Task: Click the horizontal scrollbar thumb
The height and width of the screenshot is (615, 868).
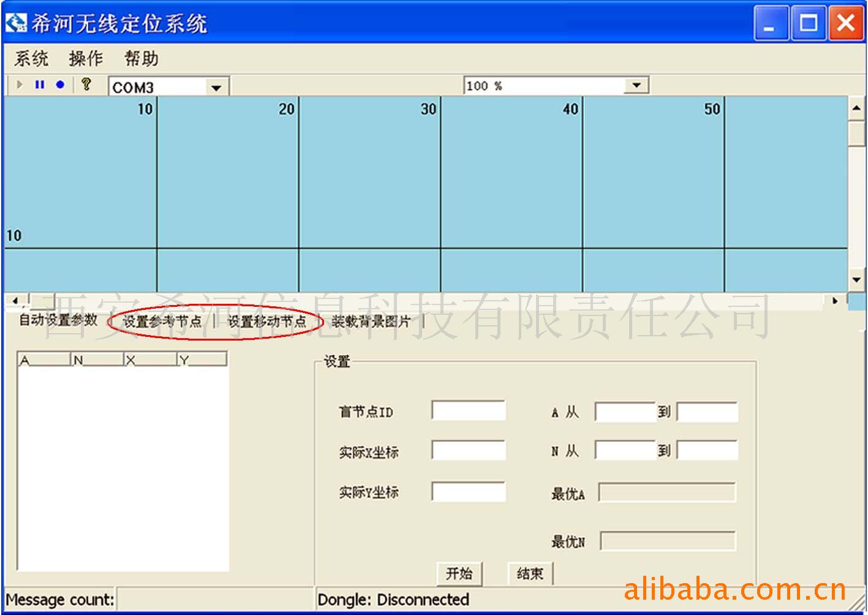Action: coord(42,301)
